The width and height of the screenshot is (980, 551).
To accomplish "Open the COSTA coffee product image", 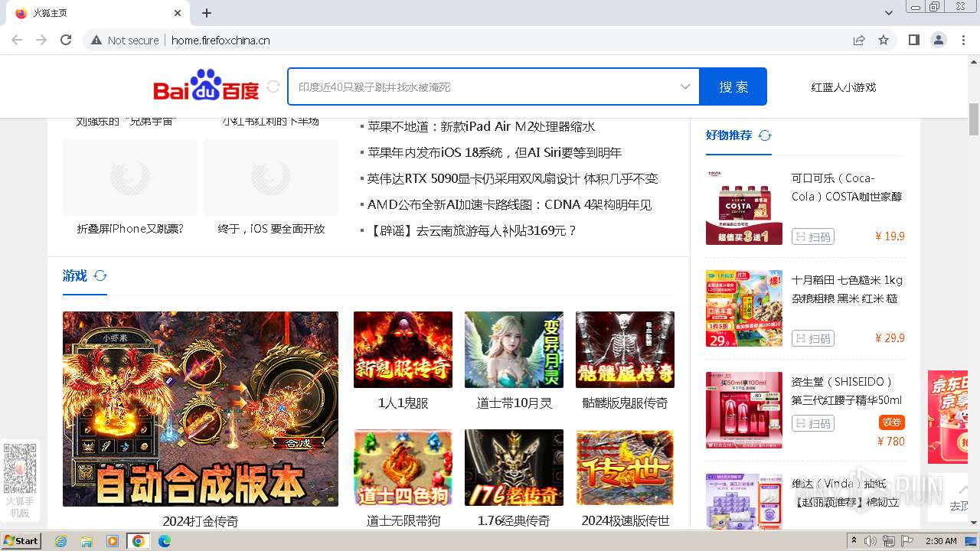I will [744, 207].
